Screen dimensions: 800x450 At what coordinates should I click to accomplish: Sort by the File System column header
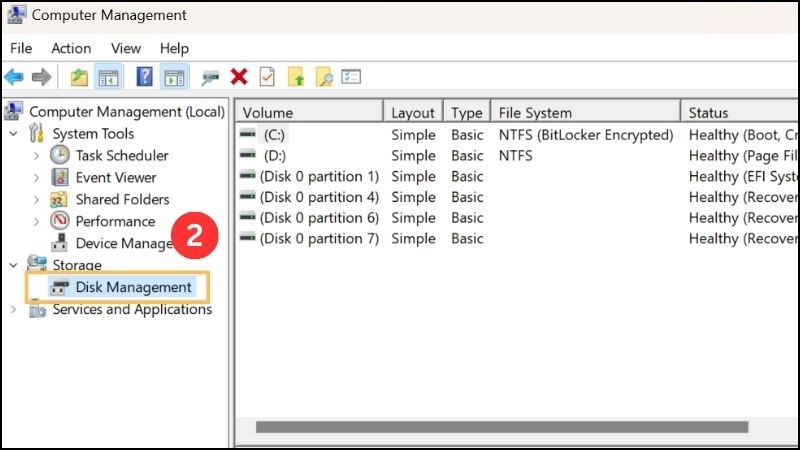tap(535, 113)
